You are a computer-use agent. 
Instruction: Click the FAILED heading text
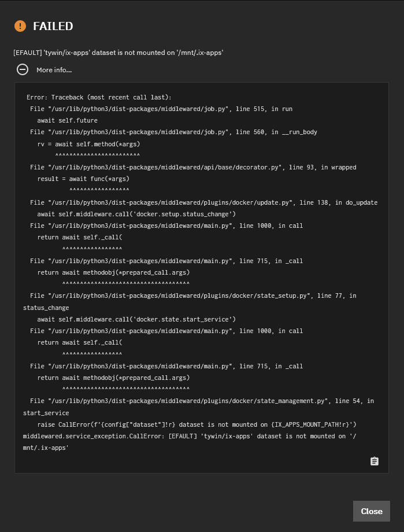coord(53,26)
